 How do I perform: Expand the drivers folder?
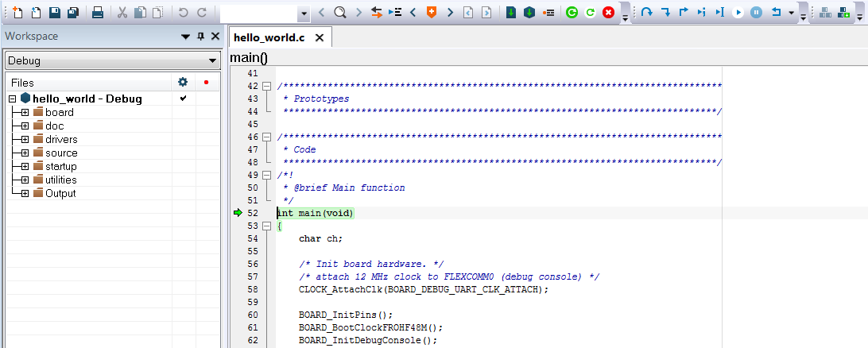coord(25,139)
